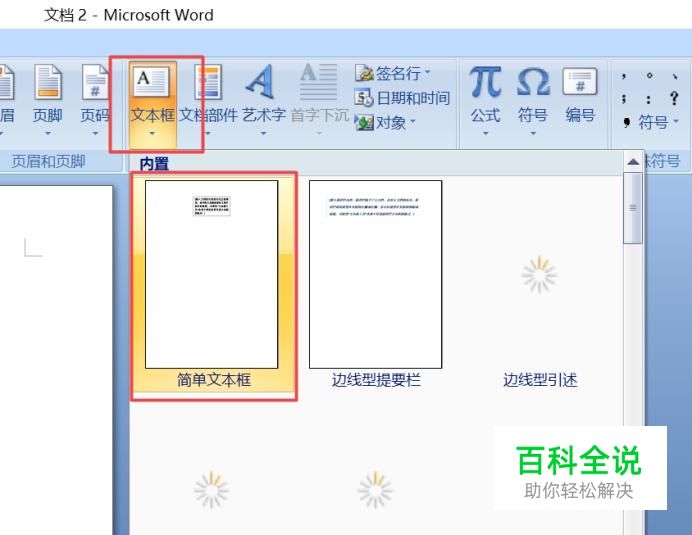Insert the small circle period symbol
This screenshot has width=692, height=535.
pyautogui.click(x=649, y=75)
